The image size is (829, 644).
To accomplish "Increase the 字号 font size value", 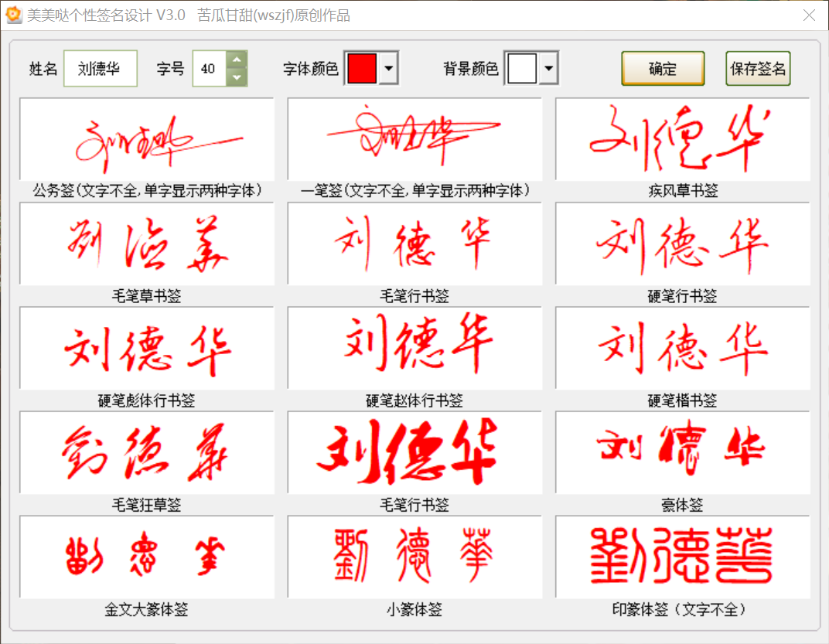I will [x=237, y=60].
